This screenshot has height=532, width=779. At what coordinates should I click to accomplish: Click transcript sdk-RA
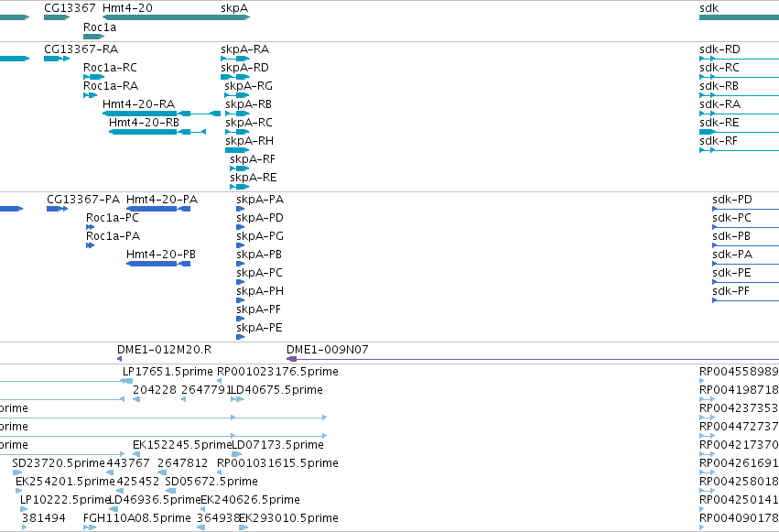coord(719,104)
